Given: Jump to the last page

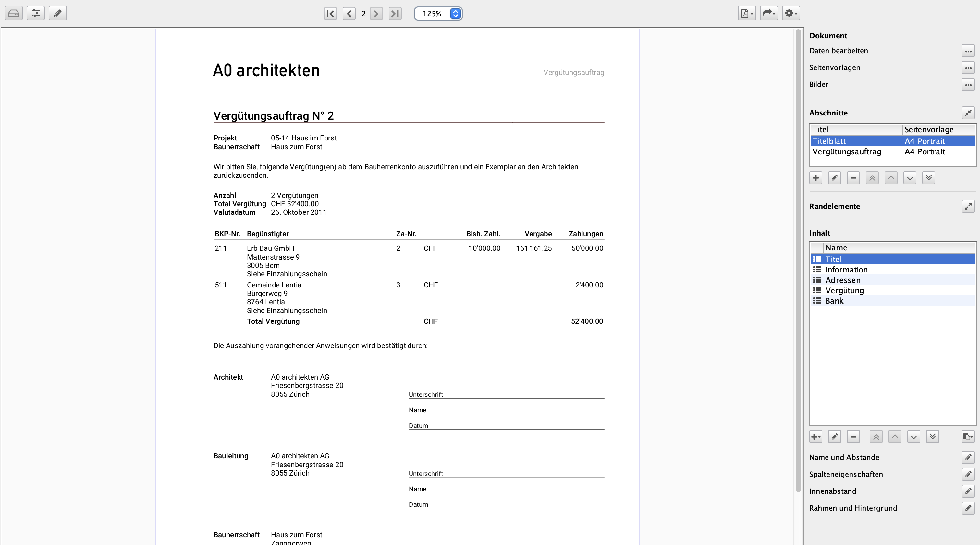Looking at the screenshot, I should tap(395, 14).
